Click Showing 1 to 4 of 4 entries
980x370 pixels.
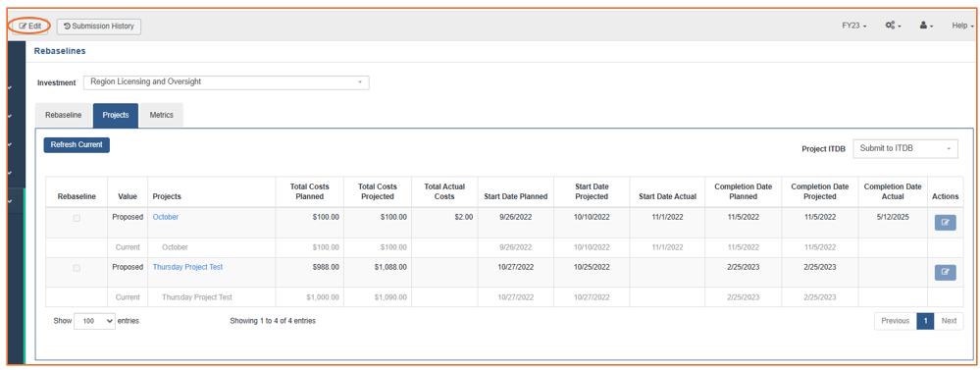273,321
